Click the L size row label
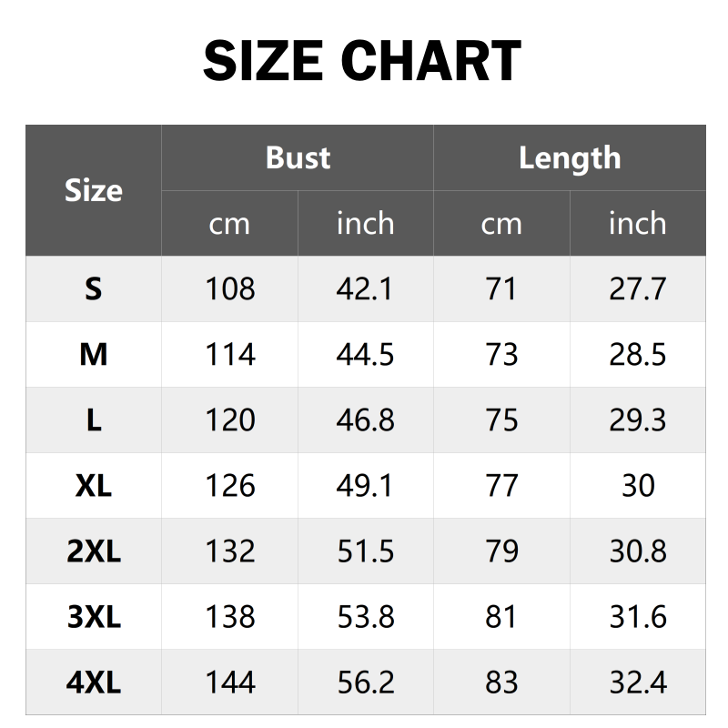This screenshot has height=728, width=728. point(94,420)
